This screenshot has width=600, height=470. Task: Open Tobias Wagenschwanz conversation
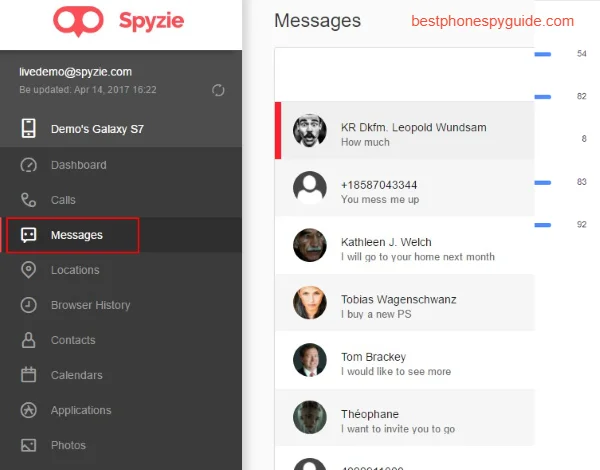(x=404, y=302)
